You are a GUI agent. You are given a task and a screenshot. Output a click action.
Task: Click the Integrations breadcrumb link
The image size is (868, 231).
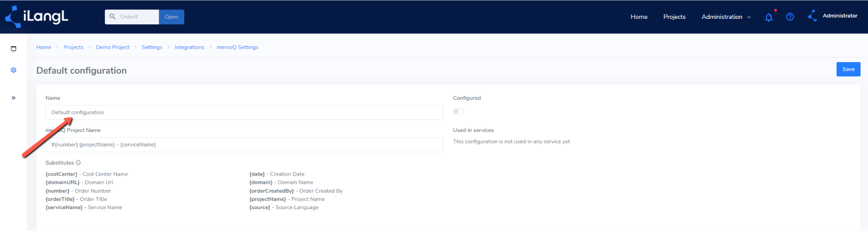(189, 47)
